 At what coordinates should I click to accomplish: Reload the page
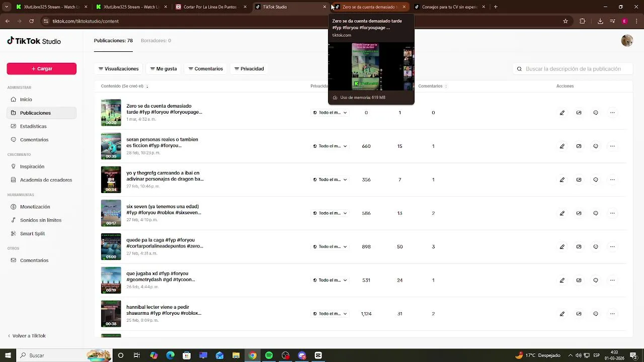32,21
